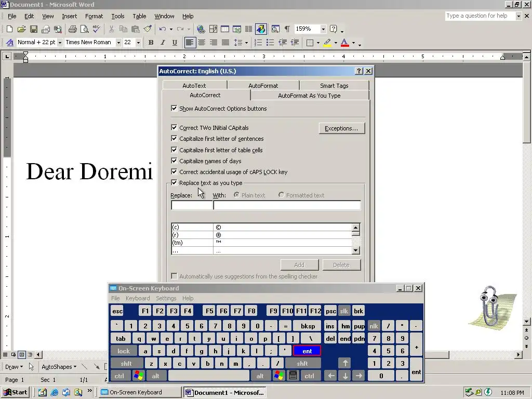Expand Highlight color dropdown arrow
This screenshot has width=532, height=399.
tap(336, 43)
